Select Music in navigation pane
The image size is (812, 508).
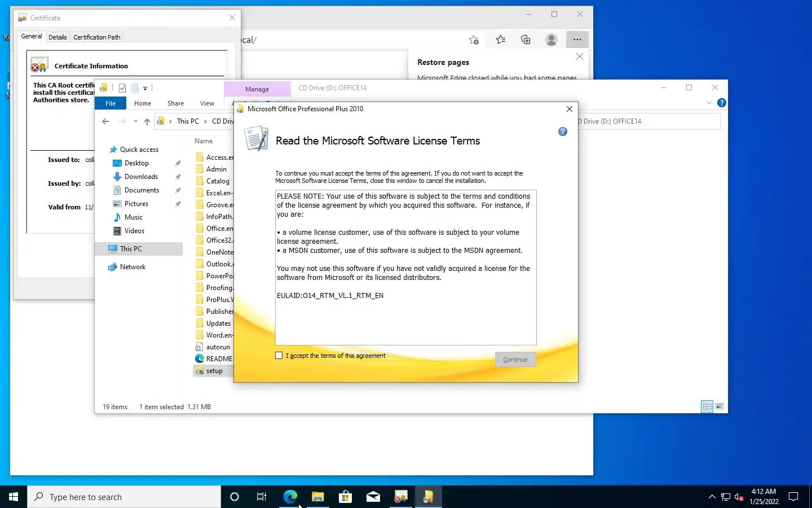134,217
